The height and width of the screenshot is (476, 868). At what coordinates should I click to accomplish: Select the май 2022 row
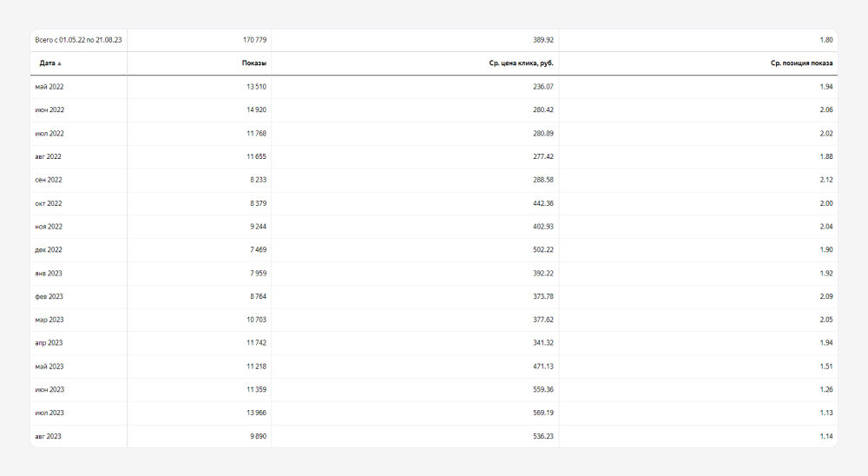pos(49,87)
